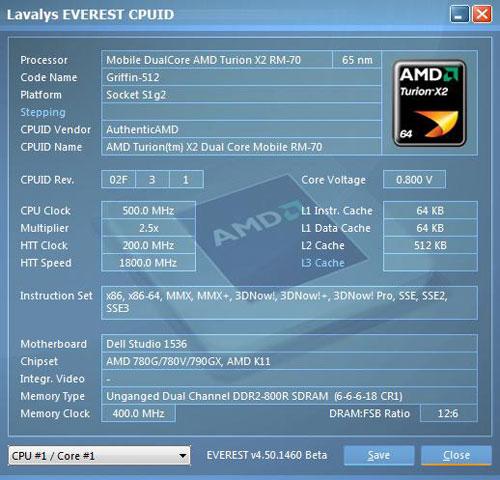Click the Multiplier 2.5x value
The image size is (500, 480).
[148, 228]
